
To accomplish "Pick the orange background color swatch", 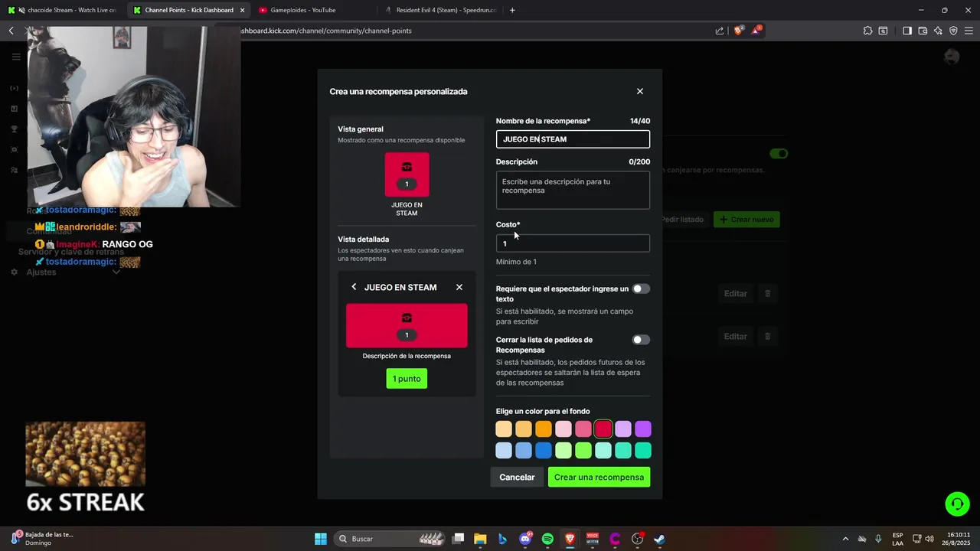I will pyautogui.click(x=544, y=429).
